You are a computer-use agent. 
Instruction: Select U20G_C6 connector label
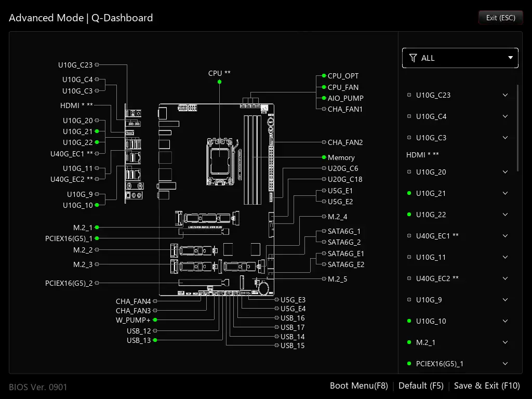[343, 168]
